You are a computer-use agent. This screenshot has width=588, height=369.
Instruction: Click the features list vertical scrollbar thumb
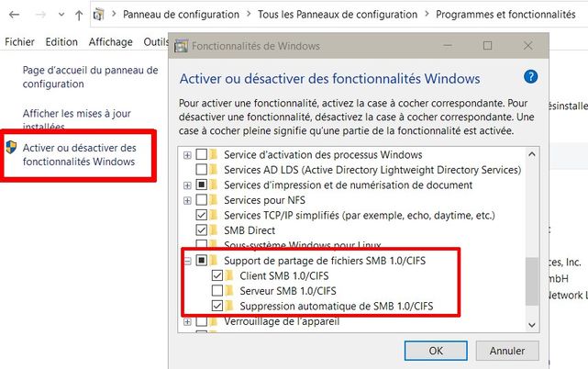point(531,281)
